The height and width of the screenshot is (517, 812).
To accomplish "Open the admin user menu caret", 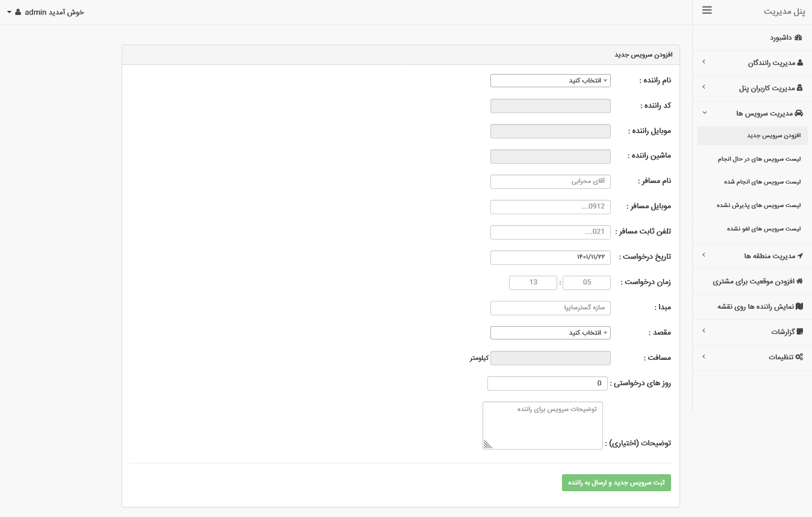I will tap(9, 12).
